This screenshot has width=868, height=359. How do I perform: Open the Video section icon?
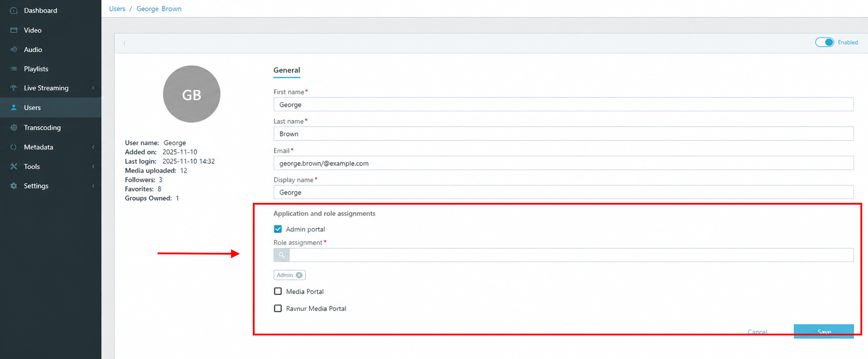tap(14, 30)
